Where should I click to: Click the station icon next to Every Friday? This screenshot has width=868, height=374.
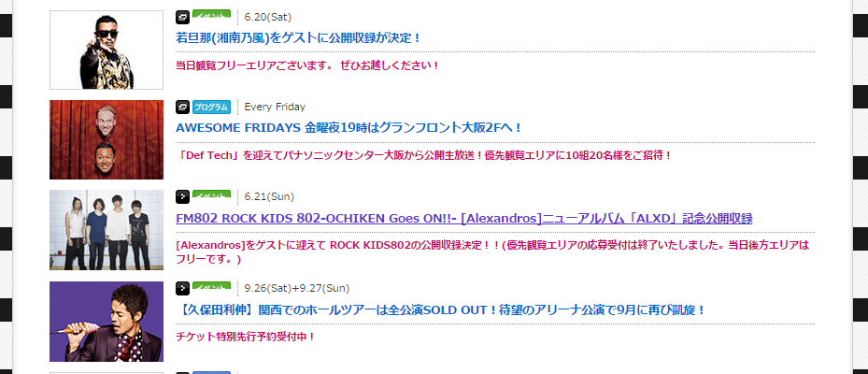pyautogui.click(x=183, y=107)
